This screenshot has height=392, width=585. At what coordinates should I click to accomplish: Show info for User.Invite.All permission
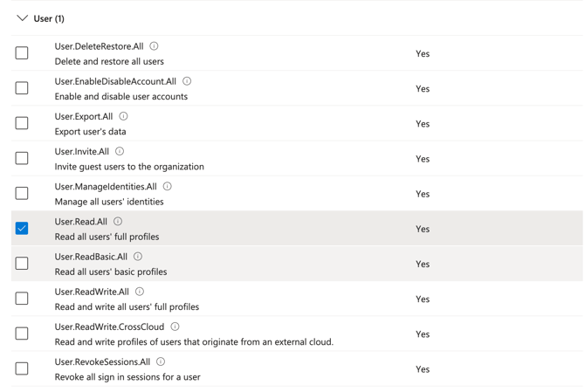coord(120,151)
